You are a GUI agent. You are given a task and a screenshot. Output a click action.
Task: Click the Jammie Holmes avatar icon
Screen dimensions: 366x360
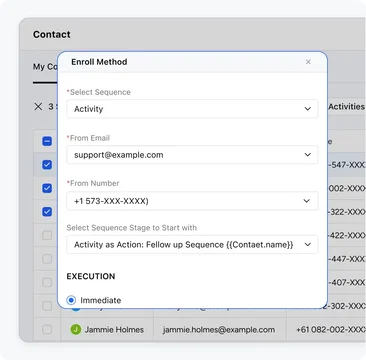tap(76, 330)
